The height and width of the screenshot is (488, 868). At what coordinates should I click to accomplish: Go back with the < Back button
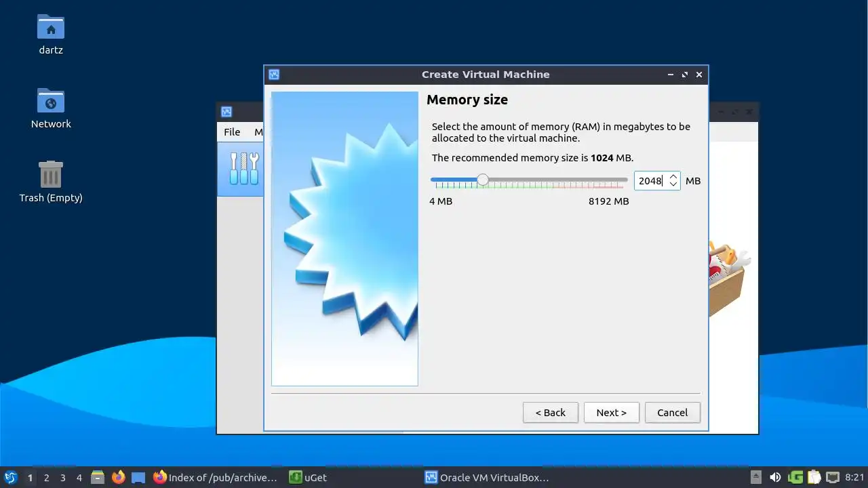(x=550, y=413)
